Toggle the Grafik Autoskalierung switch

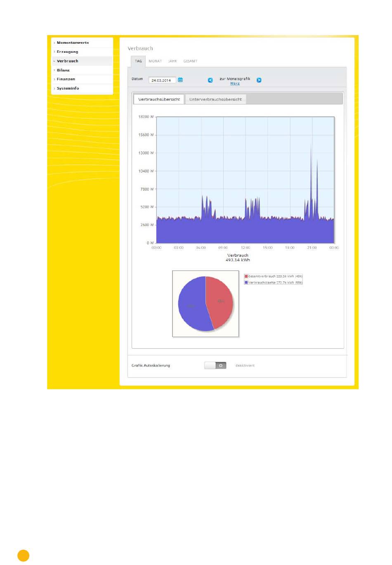(215, 366)
